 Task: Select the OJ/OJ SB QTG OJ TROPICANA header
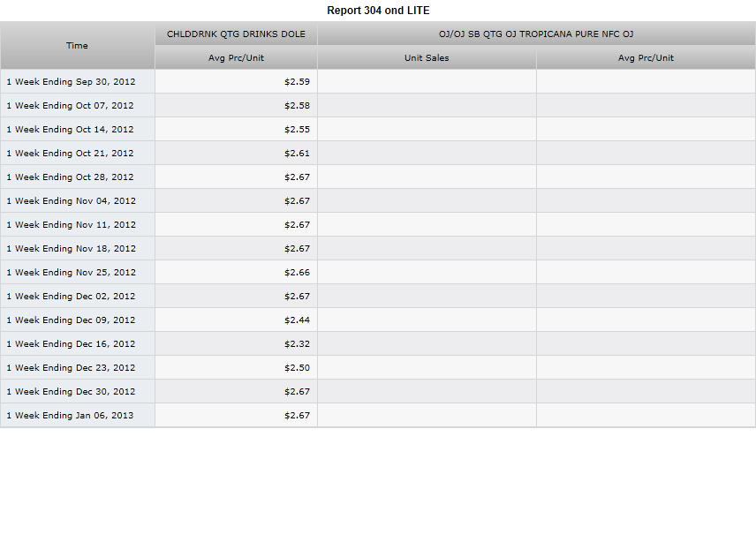(x=536, y=34)
